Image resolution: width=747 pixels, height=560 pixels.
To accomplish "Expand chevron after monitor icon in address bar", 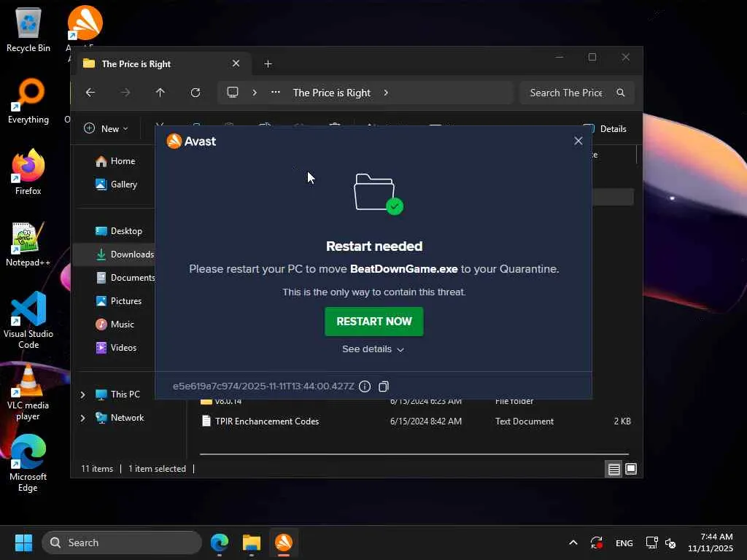I will coord(255,93).
